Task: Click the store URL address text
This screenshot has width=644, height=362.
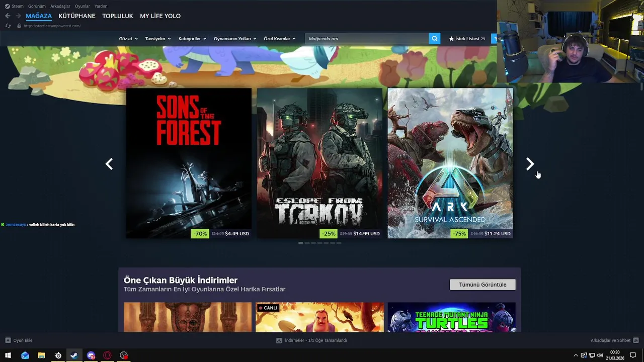Action: coord(52,26)
